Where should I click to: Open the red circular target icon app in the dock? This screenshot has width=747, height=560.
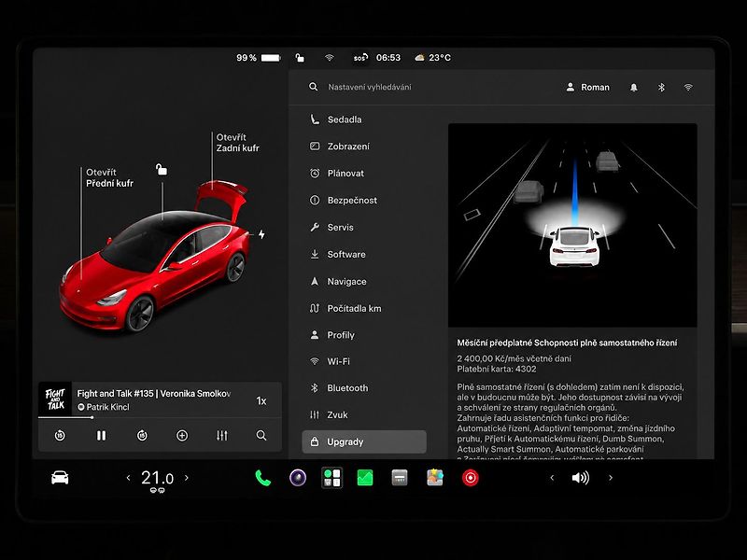pos(471,478)
